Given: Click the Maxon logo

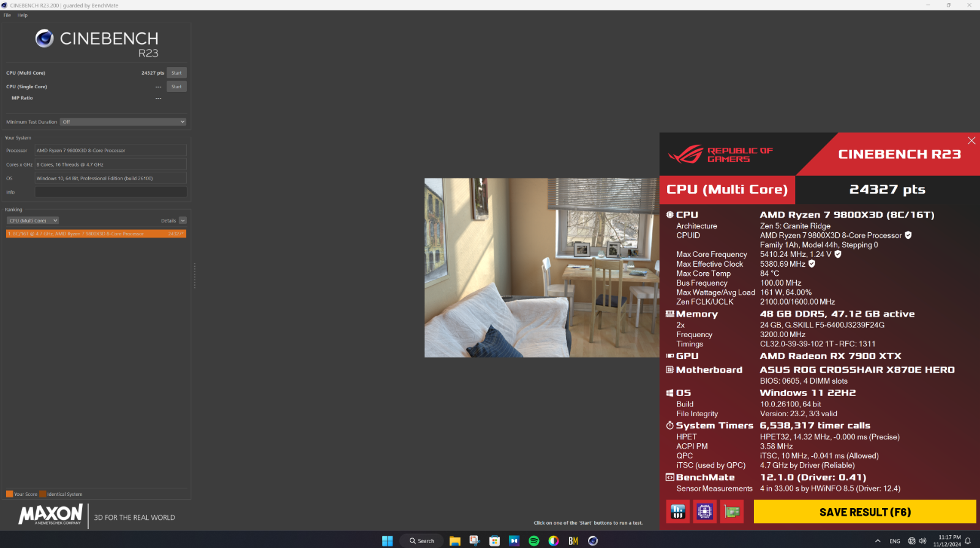Looking at the screenshot, I should 50,514.
